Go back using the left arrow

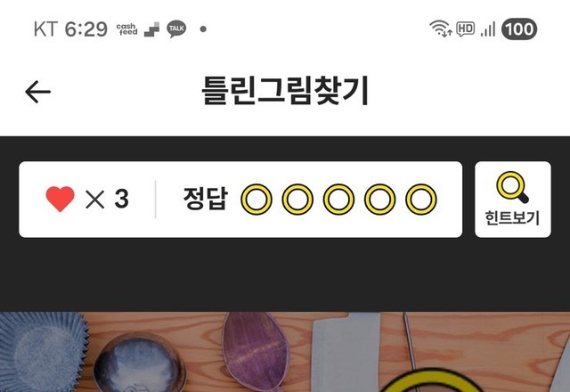click(37, 92)
